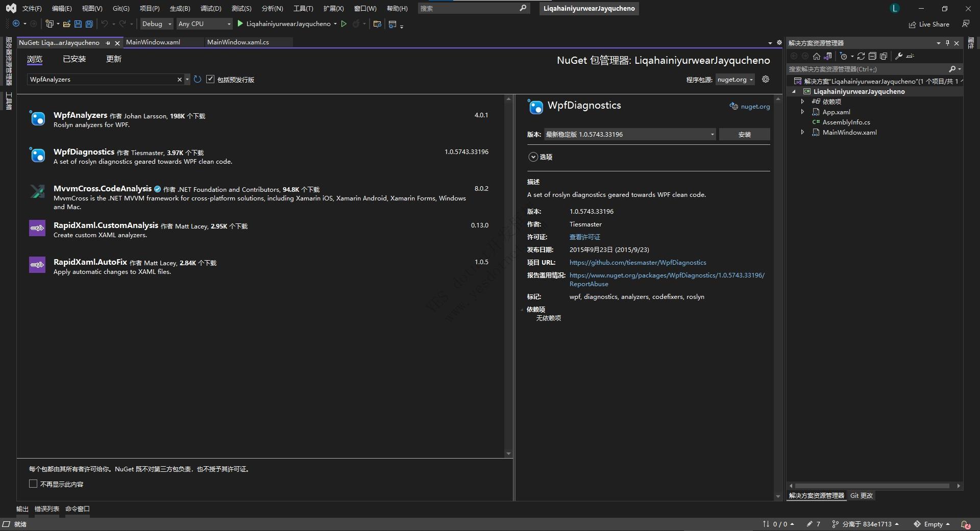Open the package source nuget.org dropdown
This screenshot has height=531, width=980.
point(735,80)
